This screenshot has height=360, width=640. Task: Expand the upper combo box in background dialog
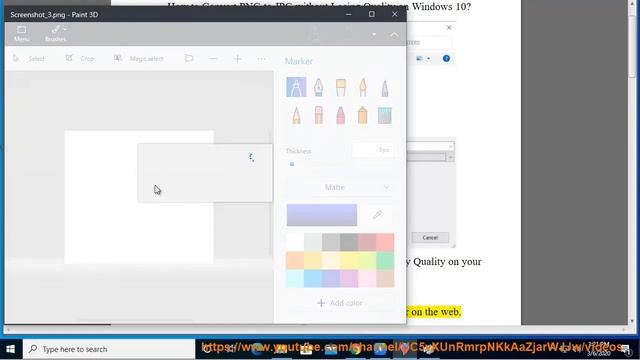450,146
